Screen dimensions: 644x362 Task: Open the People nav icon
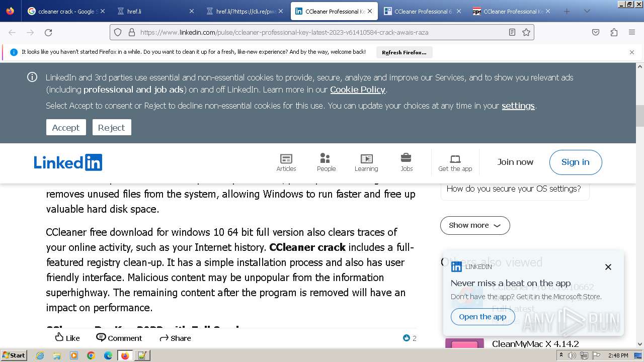[326, 162]
